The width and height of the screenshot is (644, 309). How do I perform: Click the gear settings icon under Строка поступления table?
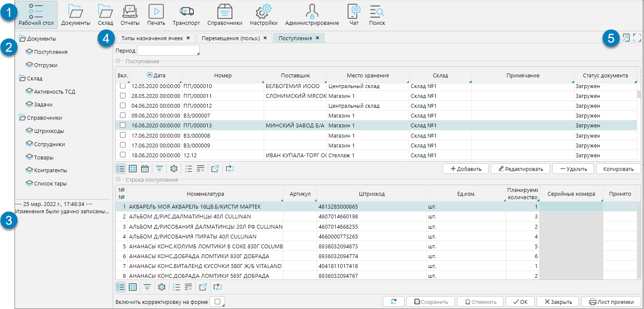(161, 287)
